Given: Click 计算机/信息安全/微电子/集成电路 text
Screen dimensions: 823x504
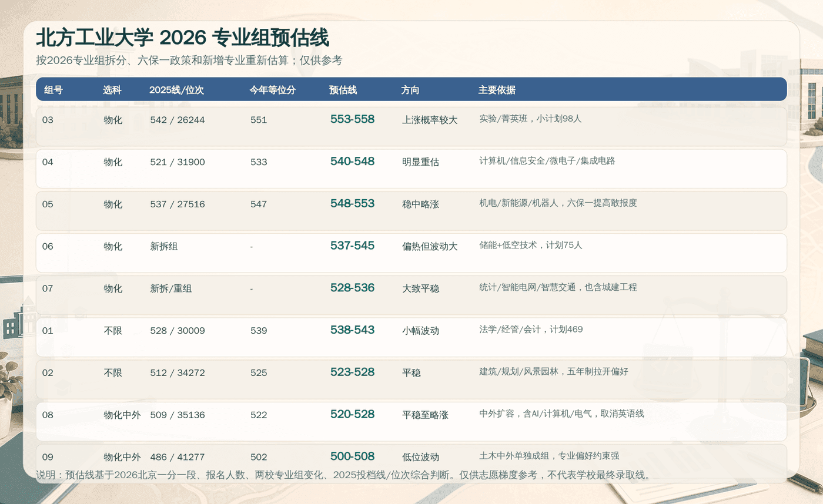Looking at the screenshot, I should pos(547,161).
